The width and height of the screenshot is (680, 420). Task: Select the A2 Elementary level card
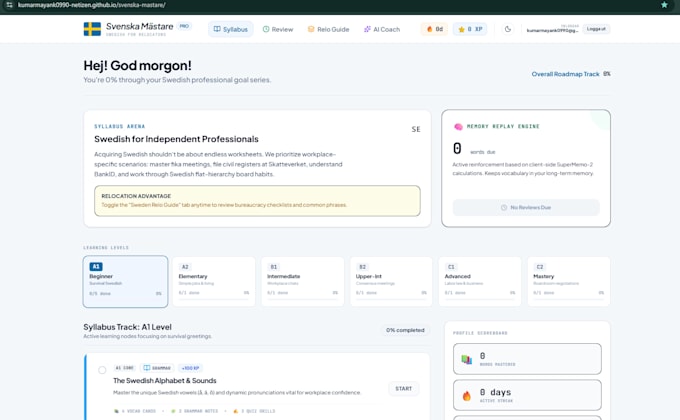coord(214,282)
